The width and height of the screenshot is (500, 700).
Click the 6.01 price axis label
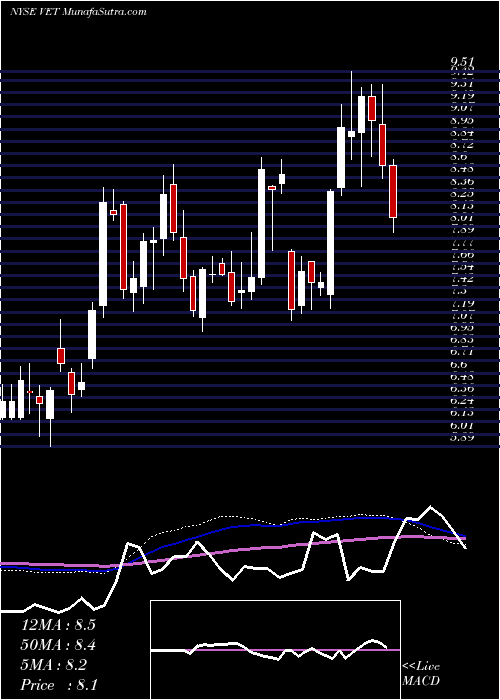coord(462,425)
